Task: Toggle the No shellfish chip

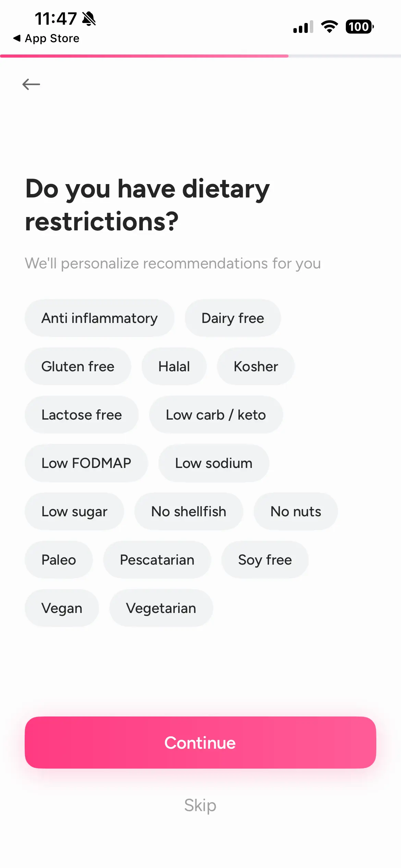Action: 189,511
